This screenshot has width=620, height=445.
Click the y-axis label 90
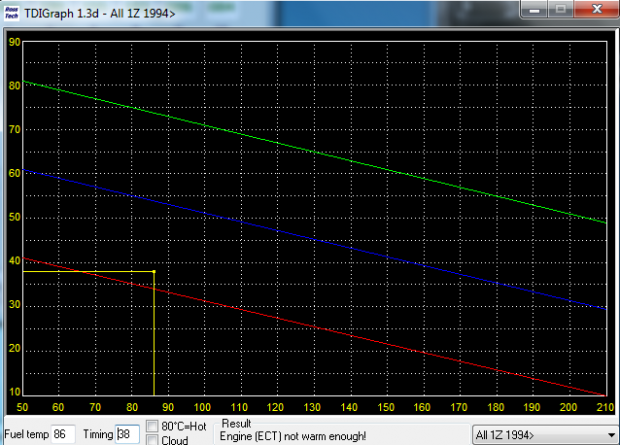click(14, 42)
